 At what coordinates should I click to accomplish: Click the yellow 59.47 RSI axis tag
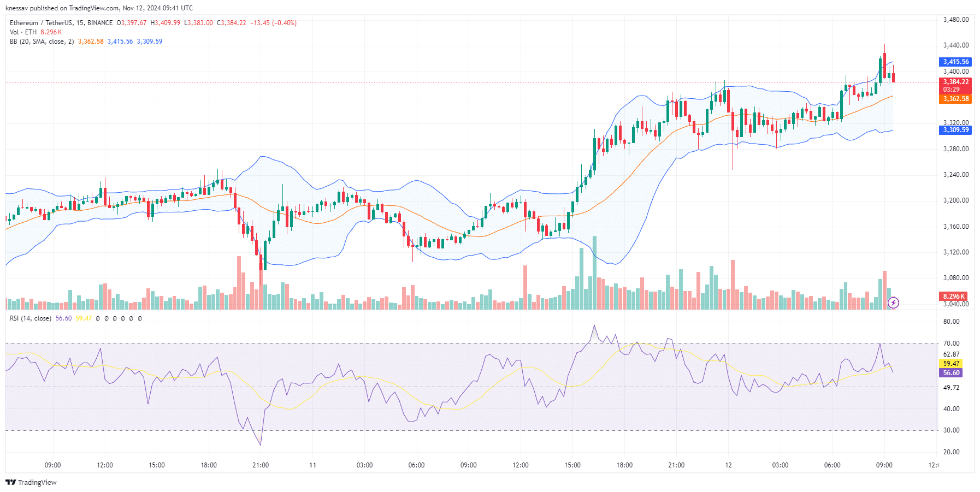click(951, 364)
